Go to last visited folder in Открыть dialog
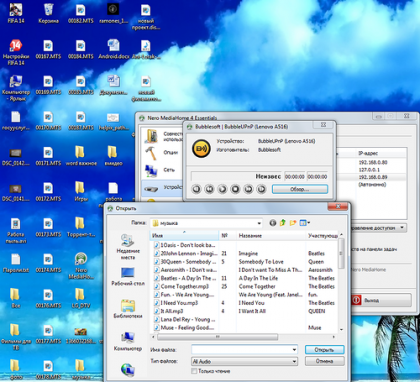This screenshot has width=420, height=382. (273, 223)
